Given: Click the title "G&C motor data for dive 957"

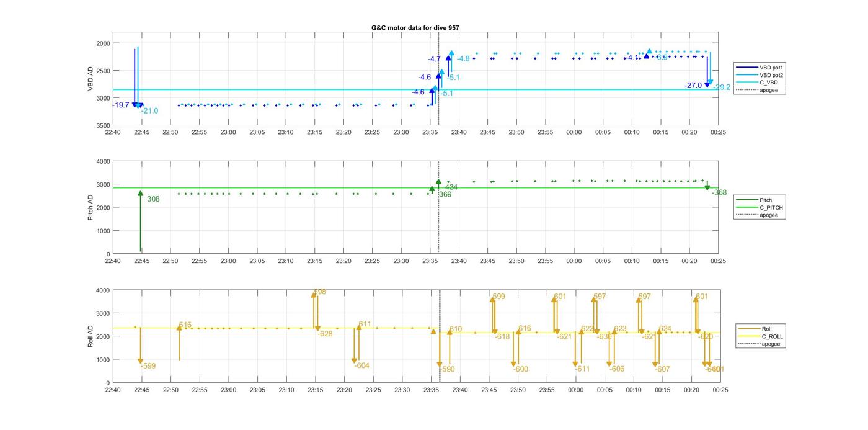Looking at the screenshot, I should tap(415, 28).
